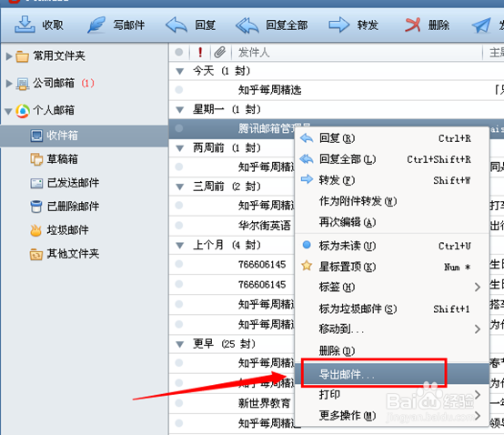This screenshot has width=504, height=435.
Task: Select the 华尔街英语 sender text
Action: tap(265, 226)
